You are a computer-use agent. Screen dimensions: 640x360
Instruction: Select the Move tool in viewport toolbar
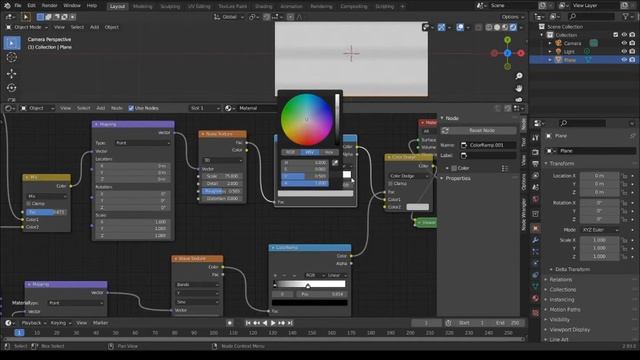12,73
